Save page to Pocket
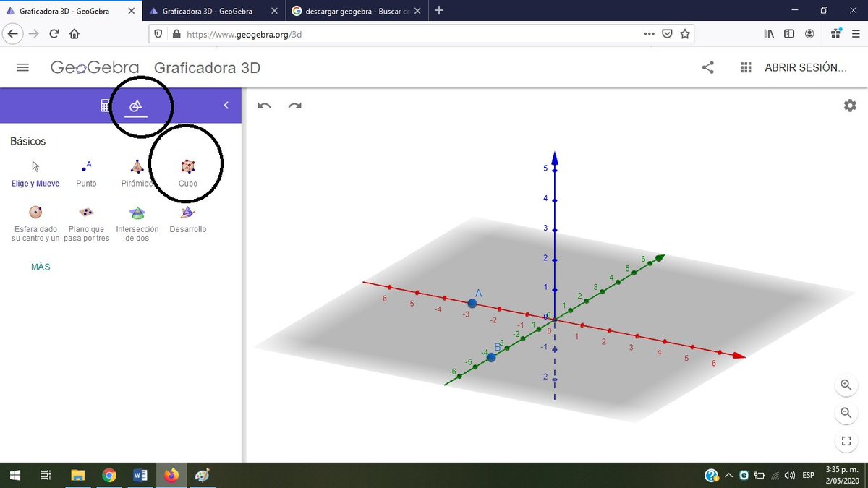Screen dimensions: 868x488 668,34
